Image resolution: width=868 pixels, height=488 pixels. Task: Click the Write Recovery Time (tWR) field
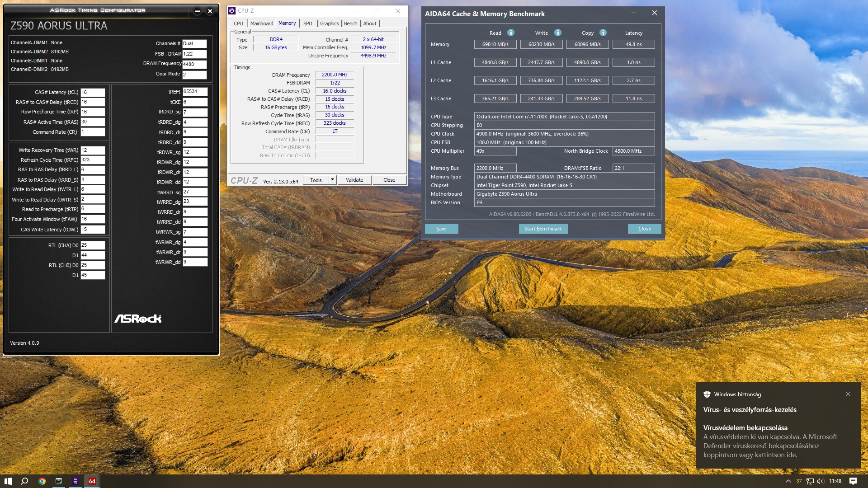coord(93,150)
